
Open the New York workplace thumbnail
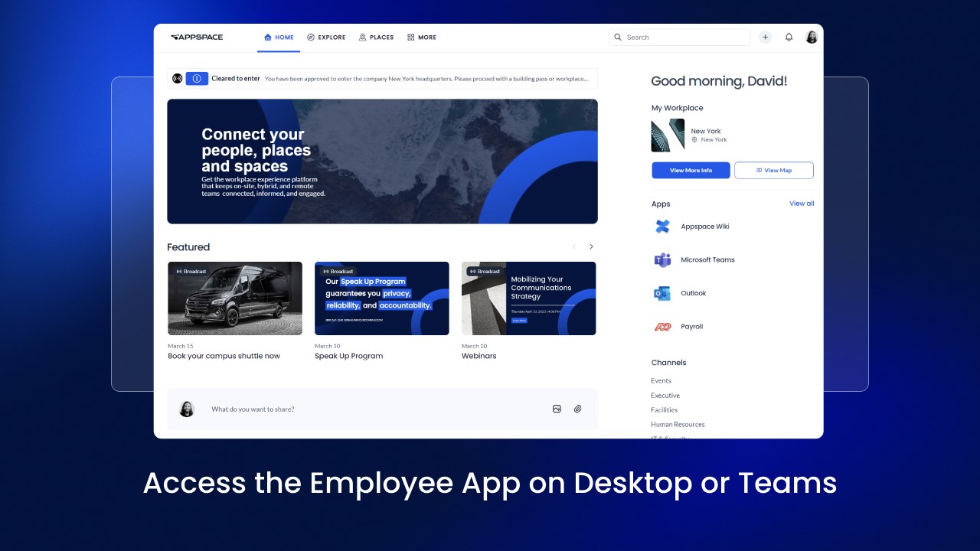668,135
